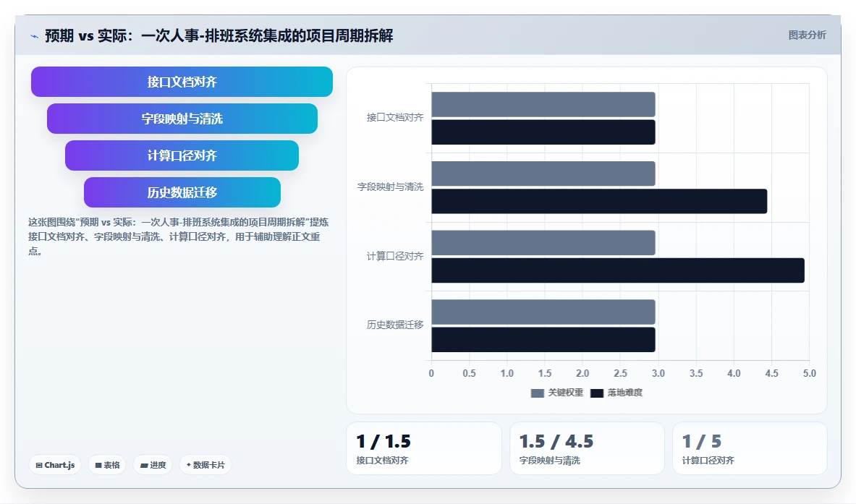Click the 计算口径对齐 y-axis label
Viewport: 856px width, 504px height.
[394, 256]
